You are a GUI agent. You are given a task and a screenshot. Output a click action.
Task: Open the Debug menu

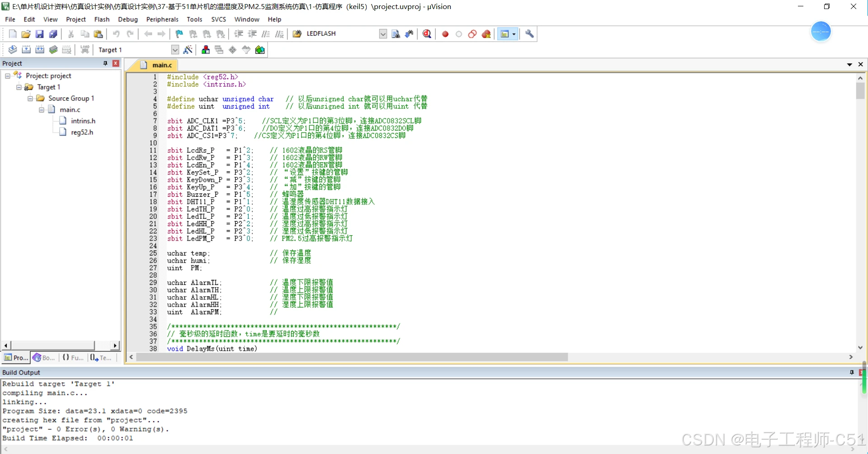[x=128, y=19]
